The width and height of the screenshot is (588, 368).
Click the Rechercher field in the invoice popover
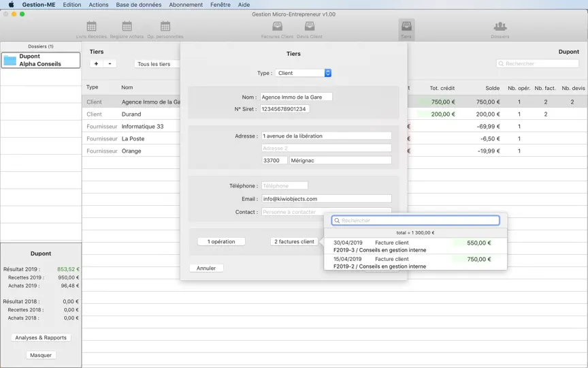(x=416, y=220)
